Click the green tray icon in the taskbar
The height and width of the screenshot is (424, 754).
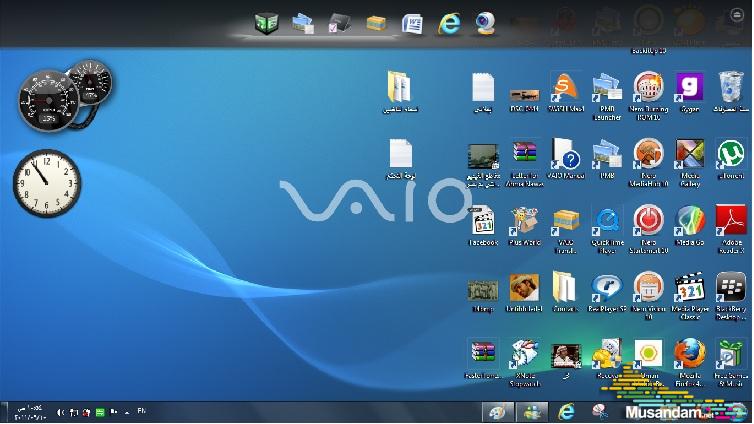100,412
